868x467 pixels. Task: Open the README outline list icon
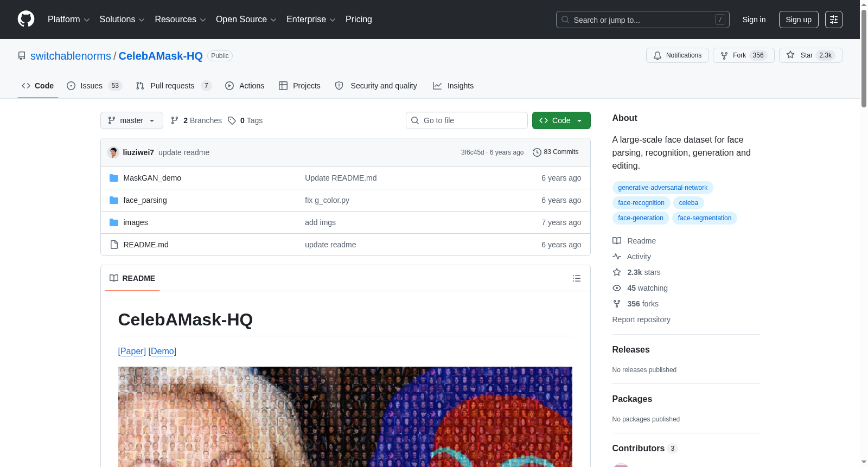(x=577, y=278)
